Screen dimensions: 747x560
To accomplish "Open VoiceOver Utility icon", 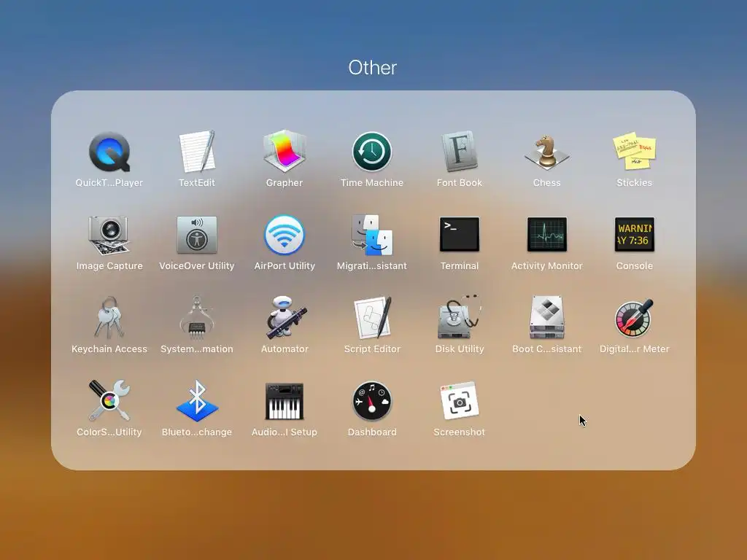I will [197, 235].
